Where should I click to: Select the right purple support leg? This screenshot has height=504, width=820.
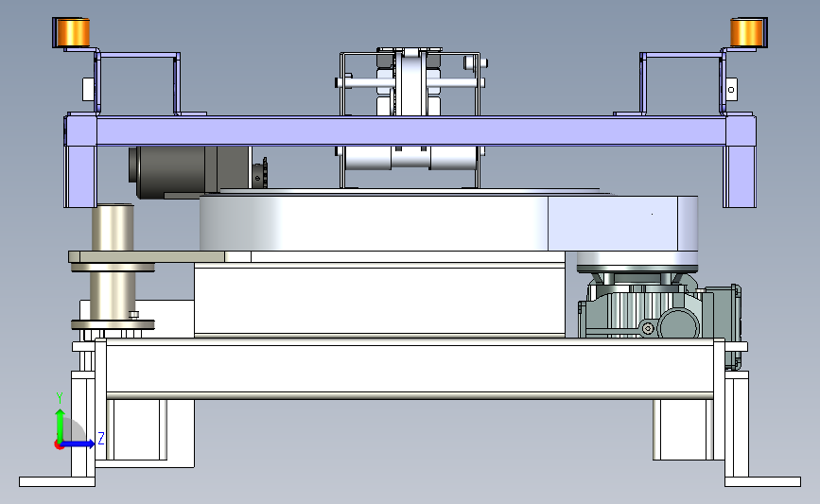pyautogui.click(x=740, y=177)
